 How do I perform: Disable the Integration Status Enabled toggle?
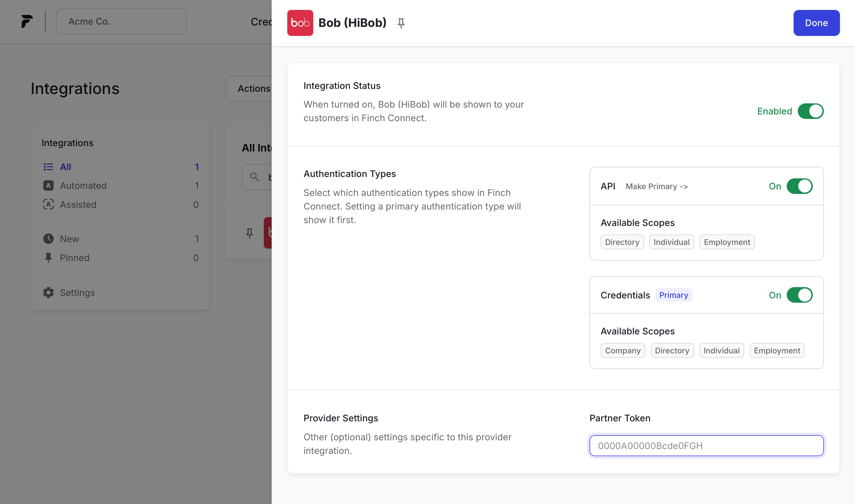[x=810, y=111]
